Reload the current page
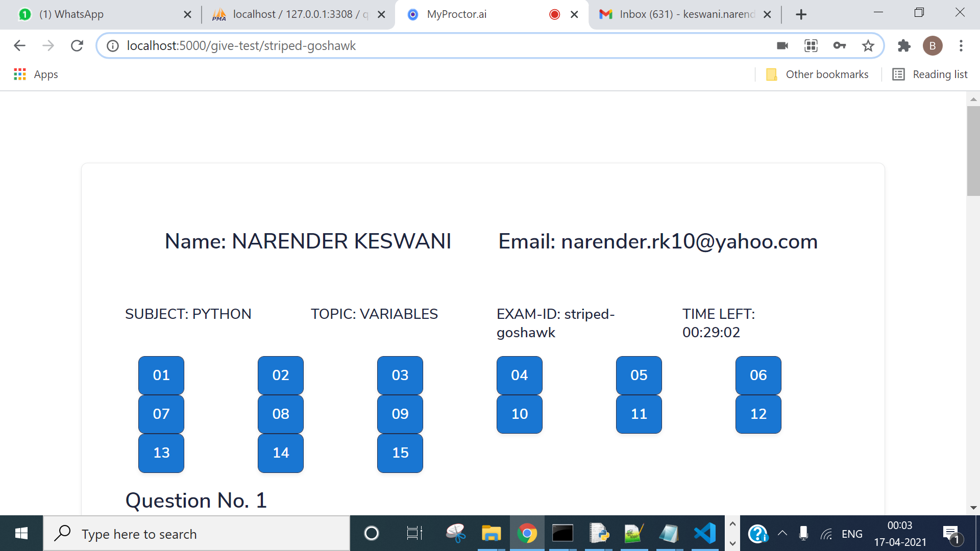The height and width of the screenshot is (551, 980). [x=77, y=46]
